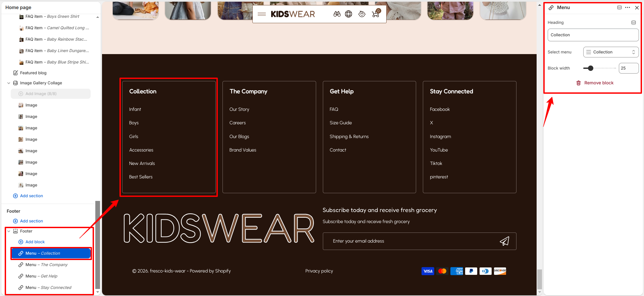
Task: Collapse the Footer section in sidebar
Action: pos(9,231)
